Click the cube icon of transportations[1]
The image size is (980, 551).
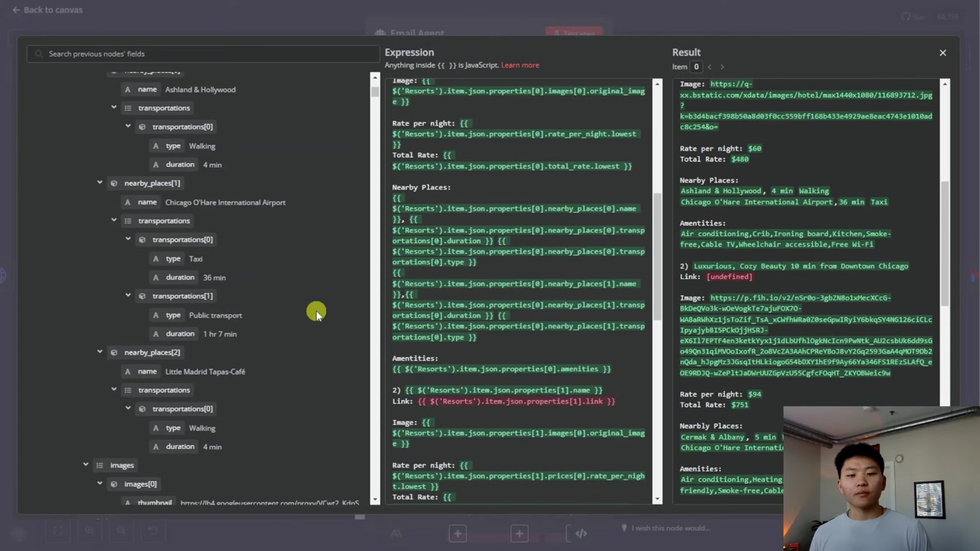click(x=142, y=297)
